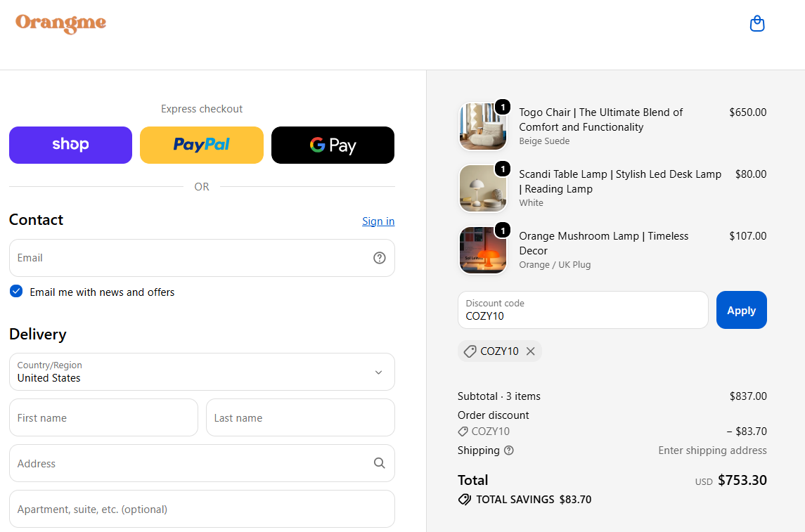The width and height of the screenshot is (805, 532).
Task: Click the address search magnifier icon
Action: tap(380, 463)
